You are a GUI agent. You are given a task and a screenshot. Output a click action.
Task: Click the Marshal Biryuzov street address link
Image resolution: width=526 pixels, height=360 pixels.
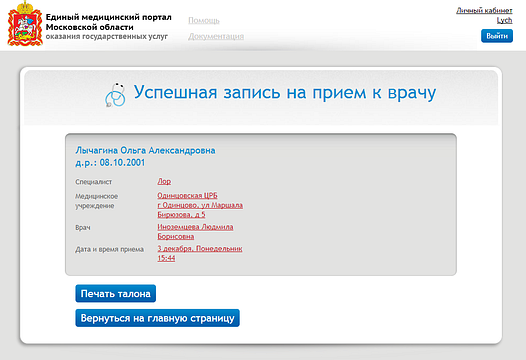tap(200, 210)
